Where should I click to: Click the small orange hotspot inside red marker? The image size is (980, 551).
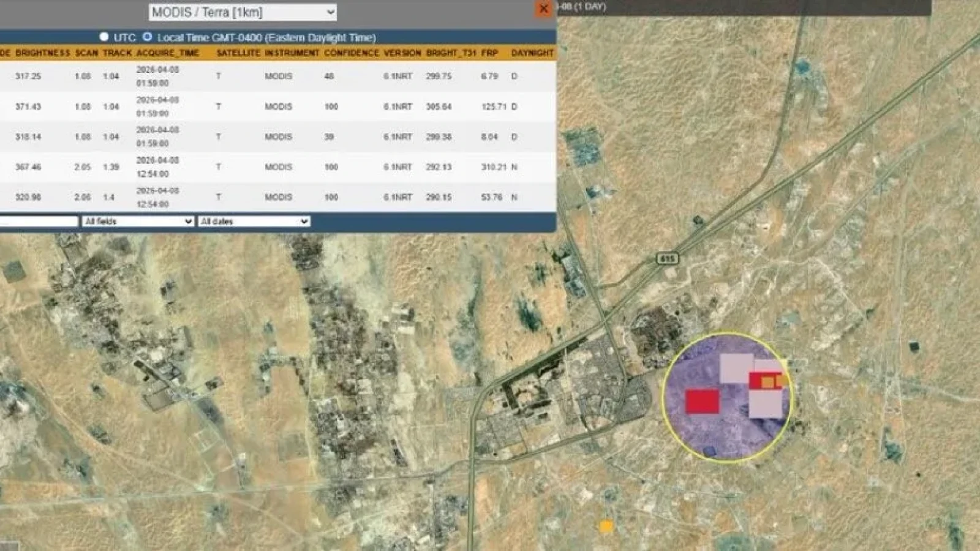tap(767, 383)
